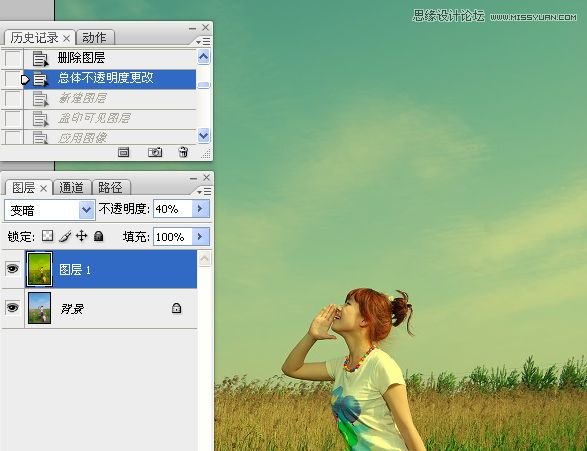This screenshot has width=587, height=451.
Task: Expand the 不透明度 opacity slider arrow
Action: (200, 208)
